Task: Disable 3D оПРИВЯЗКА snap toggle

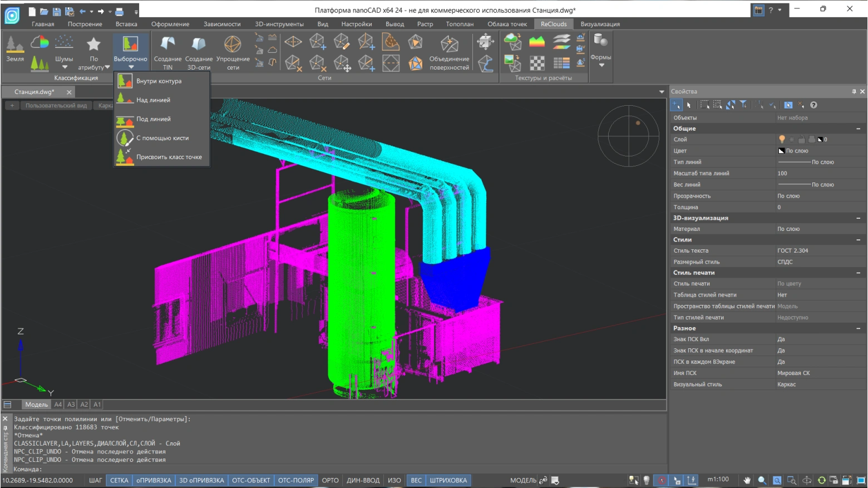Action: point(201,480)
